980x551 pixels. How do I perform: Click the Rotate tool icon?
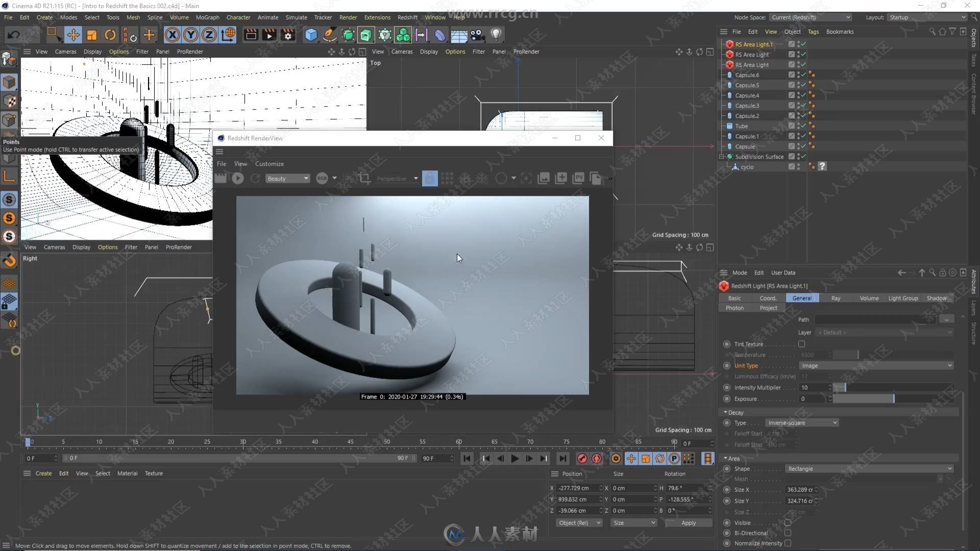110,34
